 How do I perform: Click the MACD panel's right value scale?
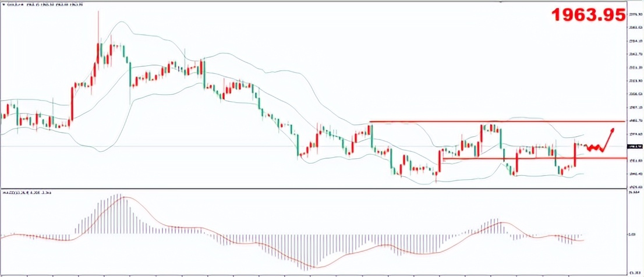click(636, 233)
